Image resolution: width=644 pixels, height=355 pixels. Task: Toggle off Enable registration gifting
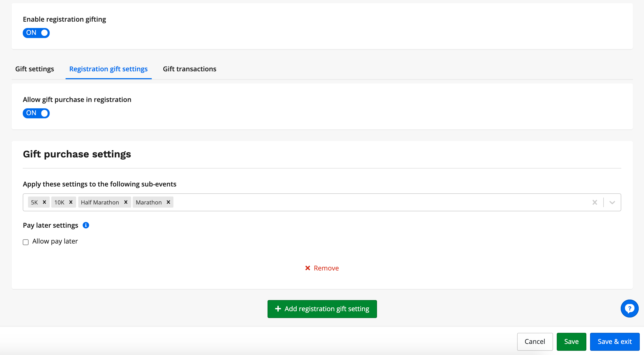(36, 33)
